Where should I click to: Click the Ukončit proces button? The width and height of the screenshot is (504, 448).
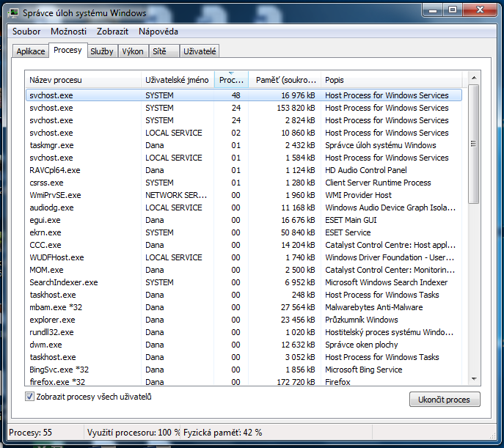pos(445,400)
